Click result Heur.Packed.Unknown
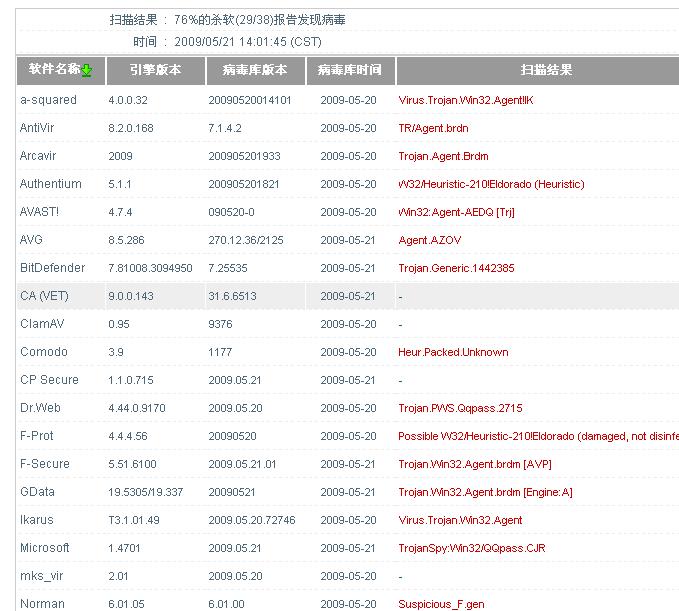The width and height of the screenshot is (679, 611). pos(453,352)
